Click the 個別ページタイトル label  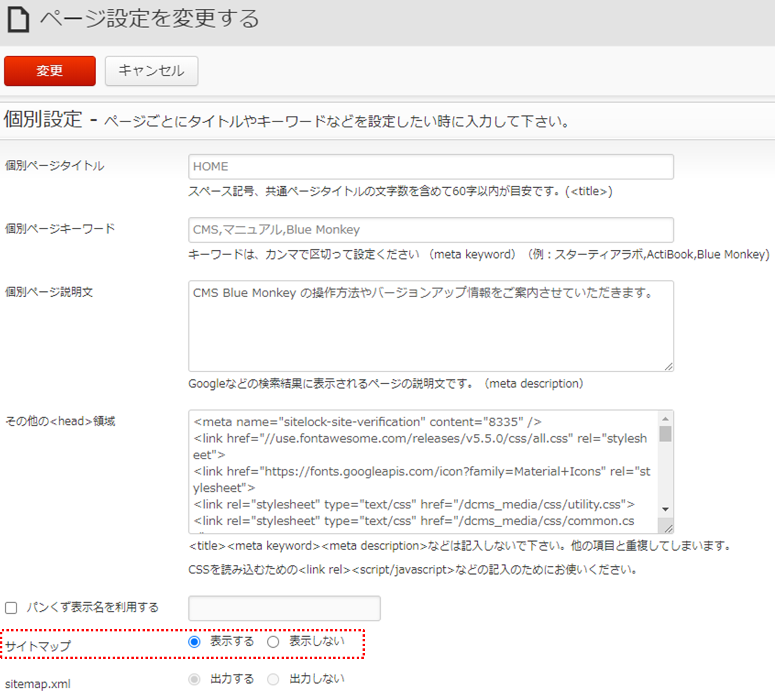(x=55, y=166)
